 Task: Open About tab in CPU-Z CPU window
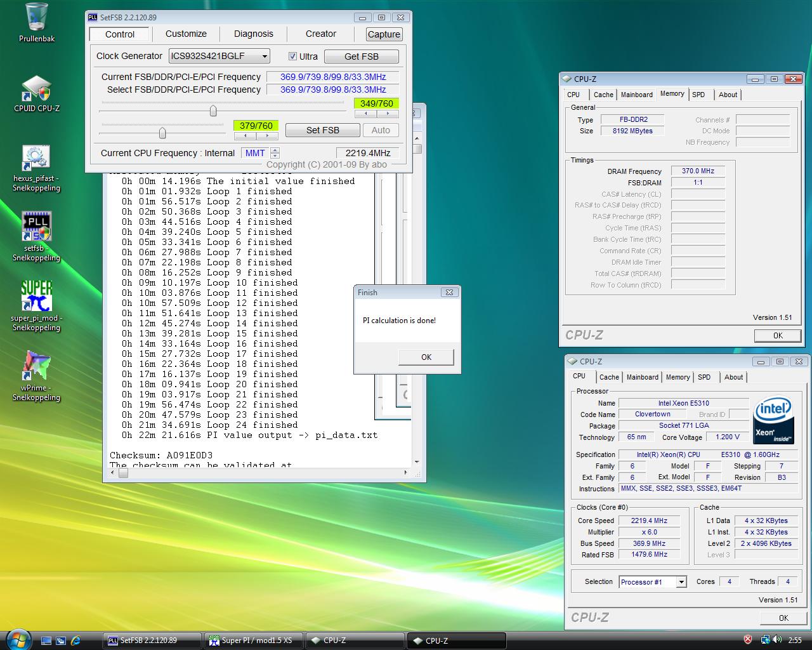click(734, 377)
